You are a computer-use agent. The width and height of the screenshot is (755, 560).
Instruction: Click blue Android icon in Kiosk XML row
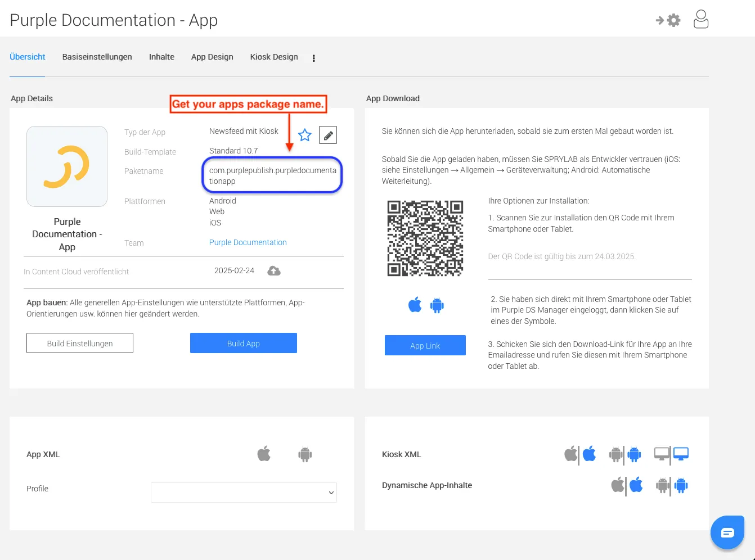click(x=634, y=454)
